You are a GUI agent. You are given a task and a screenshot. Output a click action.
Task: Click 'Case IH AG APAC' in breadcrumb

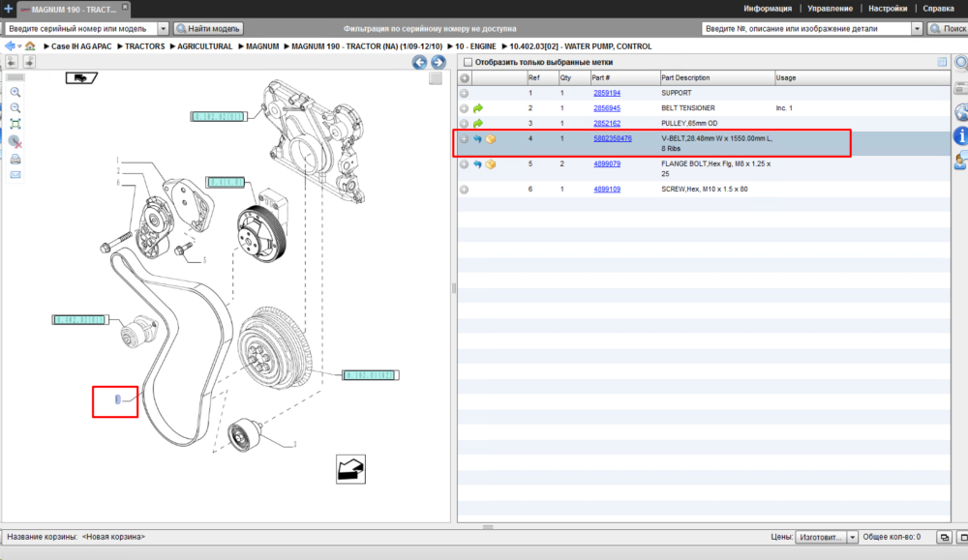coord(81,46)
